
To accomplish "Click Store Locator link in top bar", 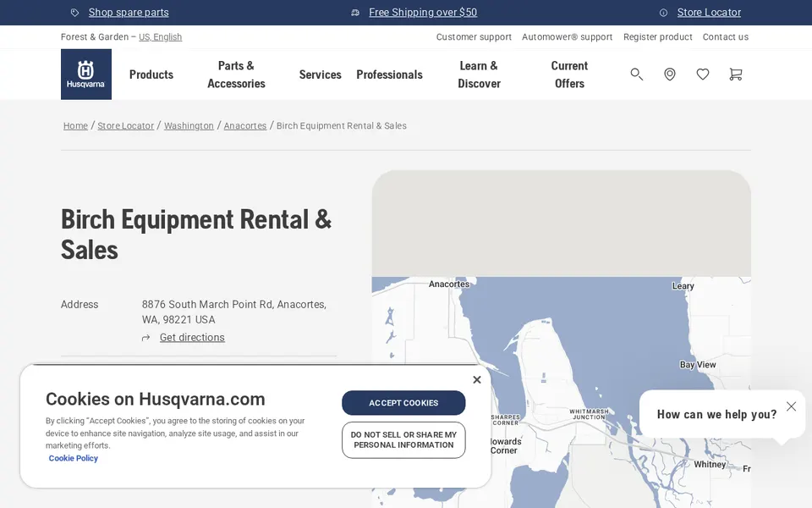I will (x=709, y=13).
